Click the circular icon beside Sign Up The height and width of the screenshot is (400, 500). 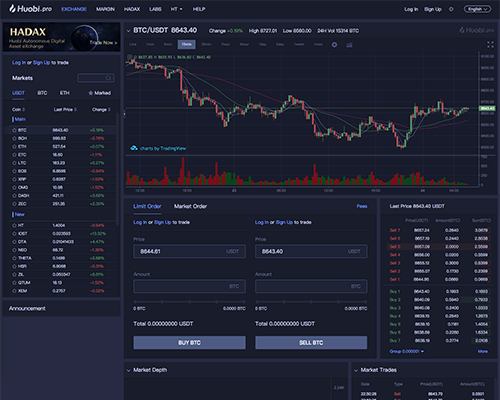coord(451,9)
